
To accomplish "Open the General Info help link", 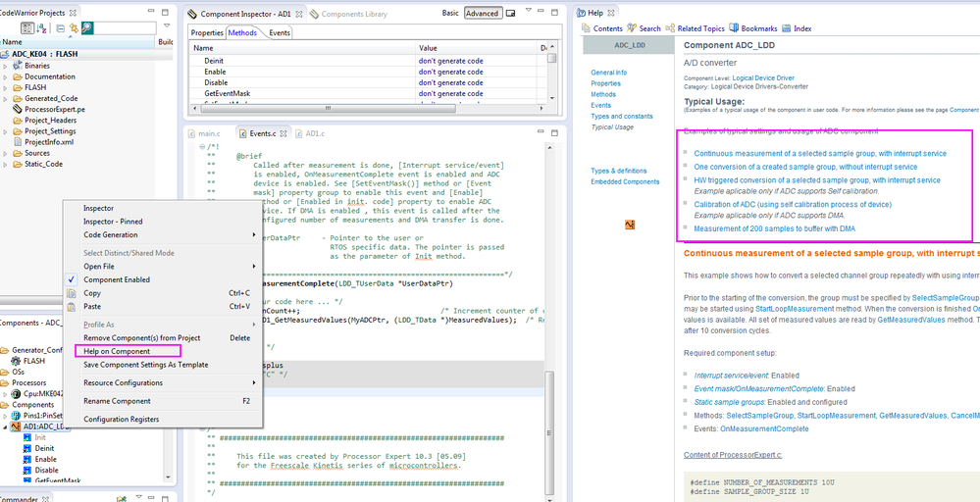I will point(608,73).
